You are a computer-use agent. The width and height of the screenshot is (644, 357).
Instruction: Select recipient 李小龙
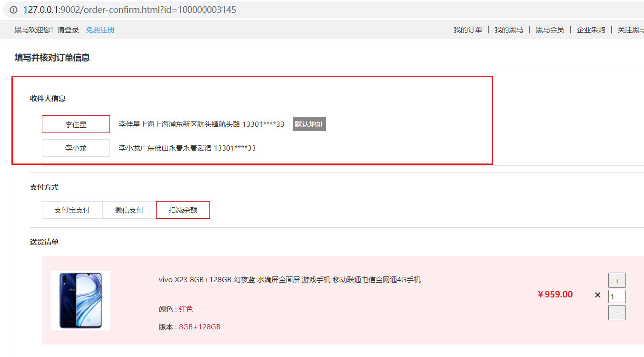pos(76,148)
